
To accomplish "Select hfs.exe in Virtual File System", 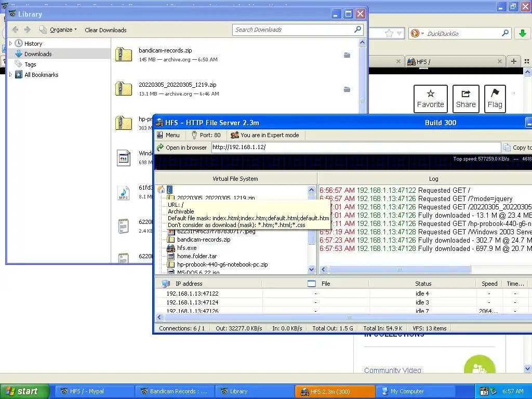I will pyautogui.click(x=187, y=248).
